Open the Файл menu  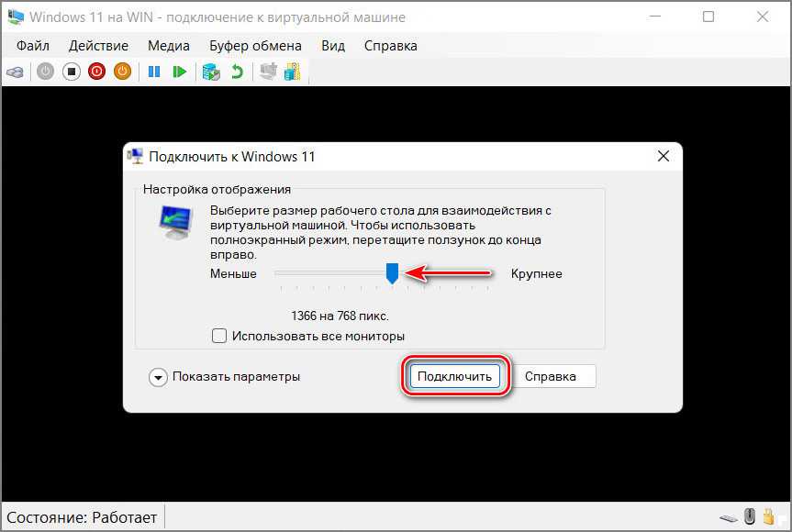coord(32,45)
